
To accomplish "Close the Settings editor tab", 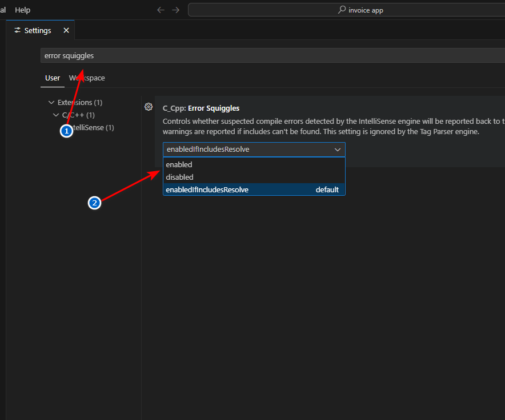I will tap(66, 30).
